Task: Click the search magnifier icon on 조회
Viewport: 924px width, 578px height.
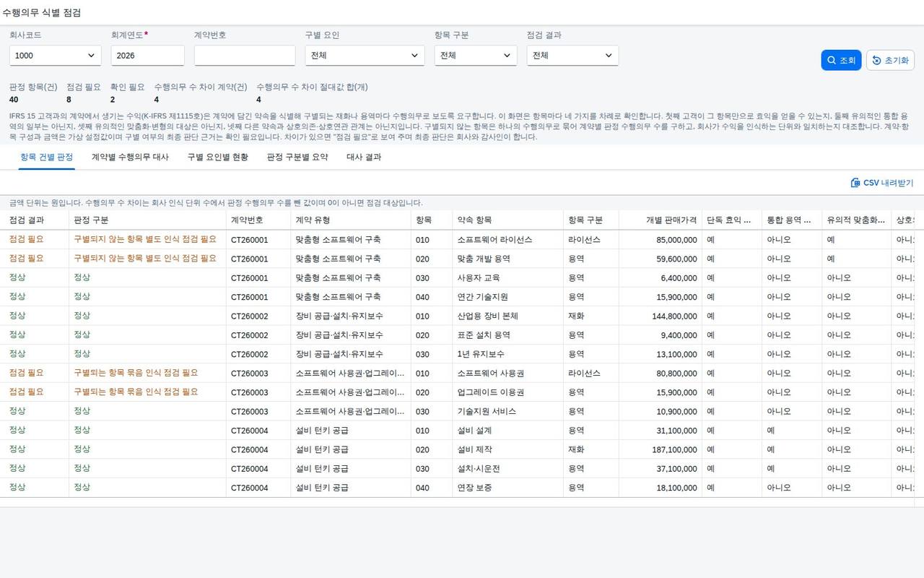Action: point(832,61)
